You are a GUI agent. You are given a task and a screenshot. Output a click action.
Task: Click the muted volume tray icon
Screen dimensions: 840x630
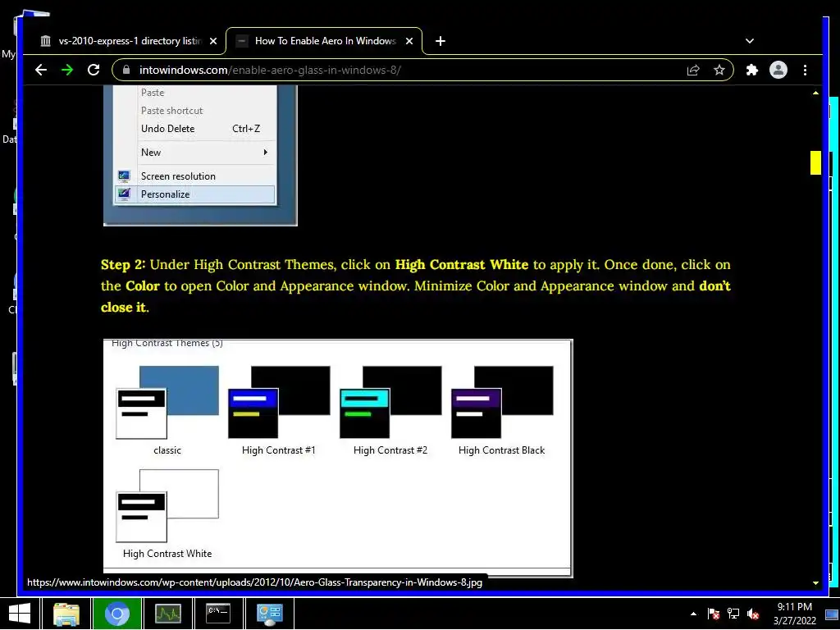753,614
